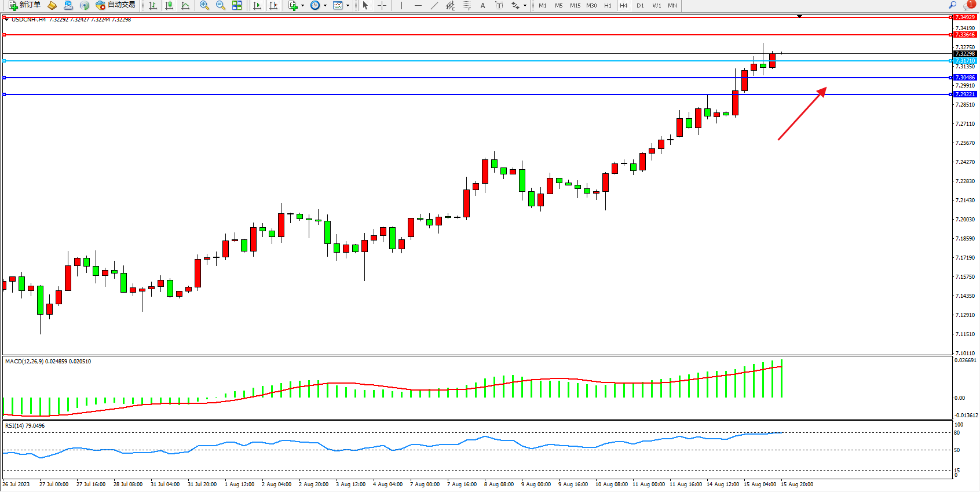
Task: Click the red arrow drawn on chart
Action: tap(802, 114)
